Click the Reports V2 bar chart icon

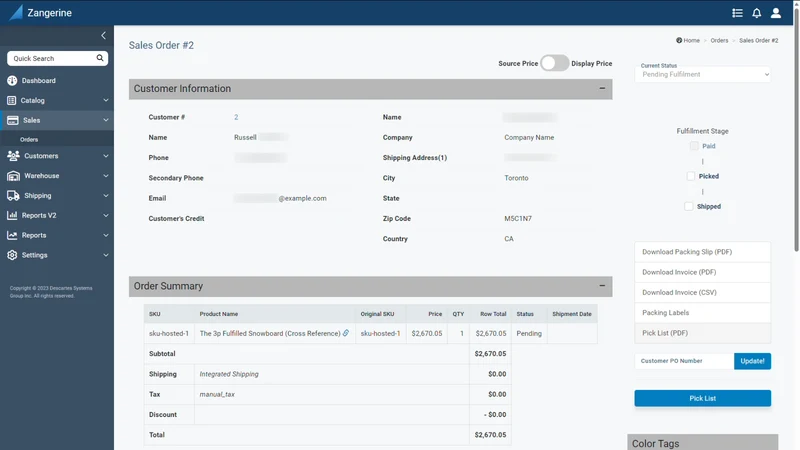(x=12, y=215)
